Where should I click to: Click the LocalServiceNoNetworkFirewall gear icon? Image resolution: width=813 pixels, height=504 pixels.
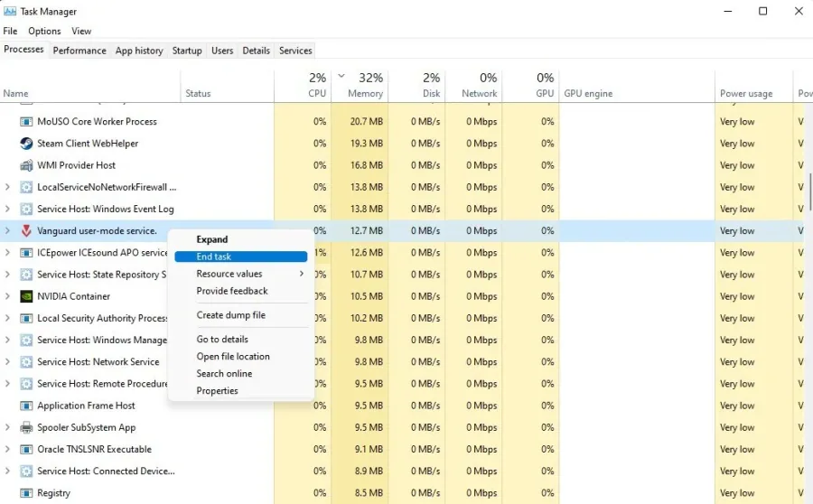(x=26, y=187)
